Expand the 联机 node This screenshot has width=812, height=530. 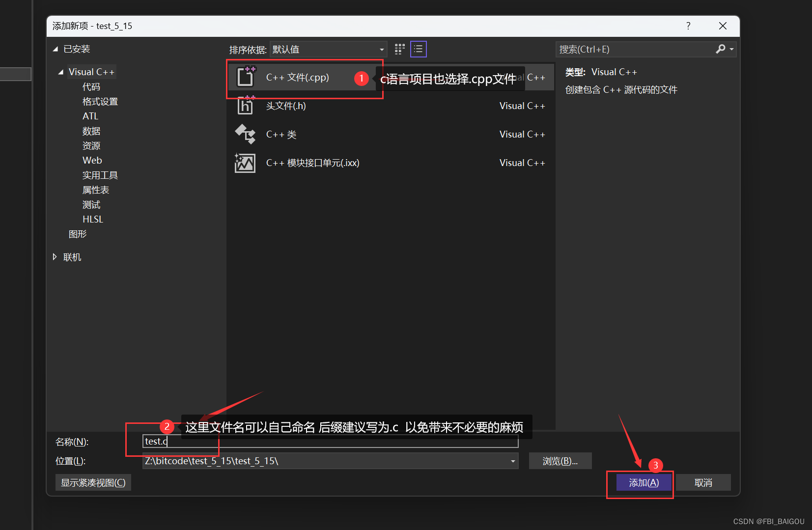pyautogui.click(x=54, y=256)
